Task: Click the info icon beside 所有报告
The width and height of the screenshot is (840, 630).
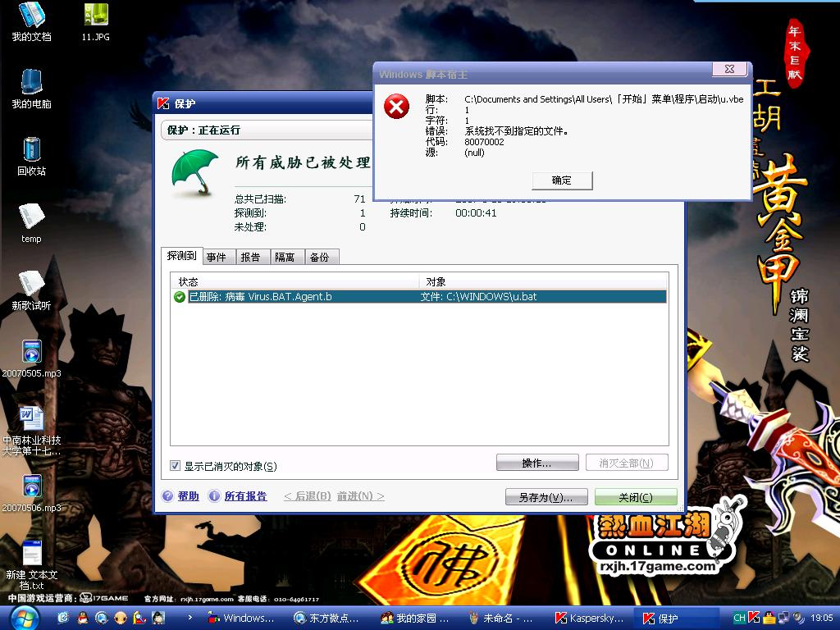Action: coord(214,496)
